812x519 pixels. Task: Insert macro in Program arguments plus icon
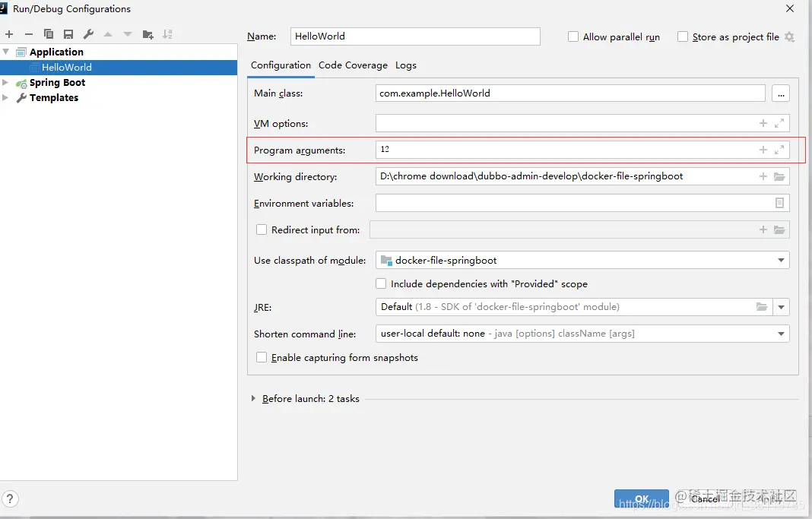763,150
